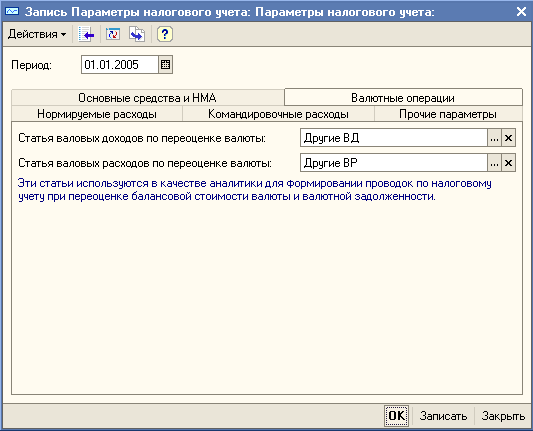533x431 pixels.
Task: Clear the Другие ВР field with X
Action: pyautogui.click(x=508, y=163)
